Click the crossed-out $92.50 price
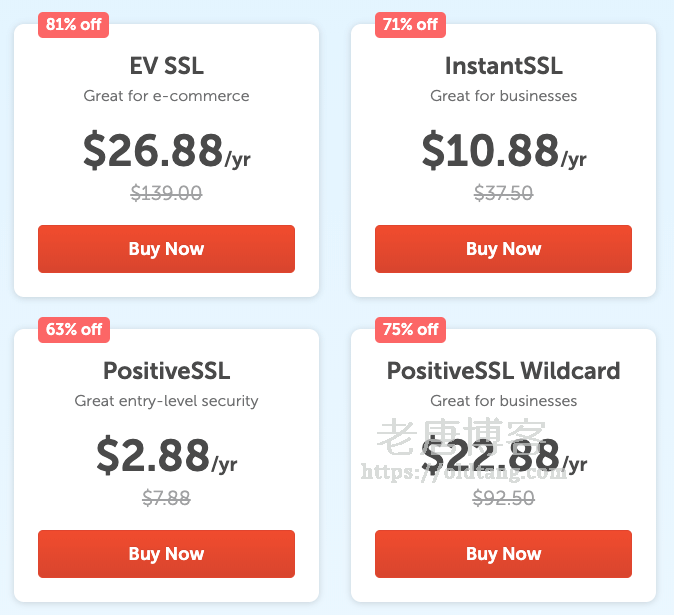This screenshot has height=615, width=674. point(503,498)
